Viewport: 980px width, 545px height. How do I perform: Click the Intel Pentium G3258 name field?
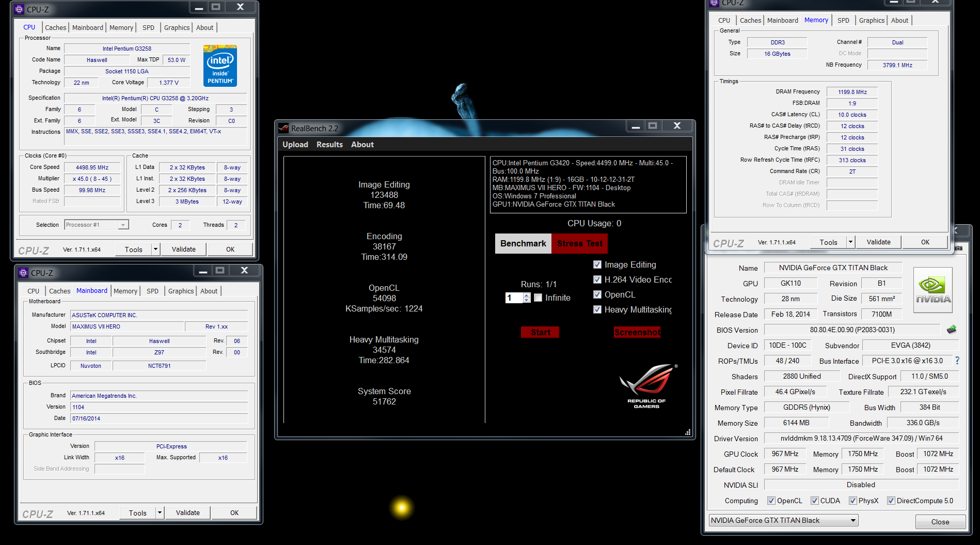coord(127,49)
